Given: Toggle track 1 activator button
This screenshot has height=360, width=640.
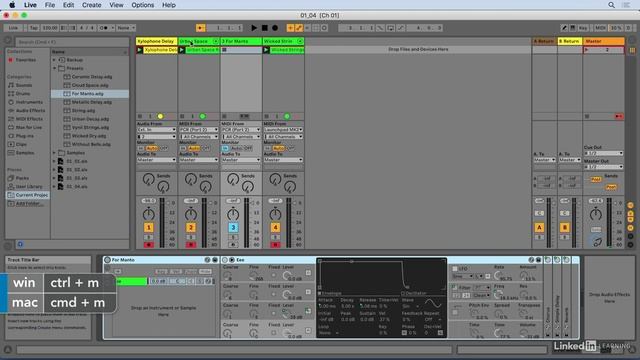Looking at the screenshot, I should tap(149, 227).
